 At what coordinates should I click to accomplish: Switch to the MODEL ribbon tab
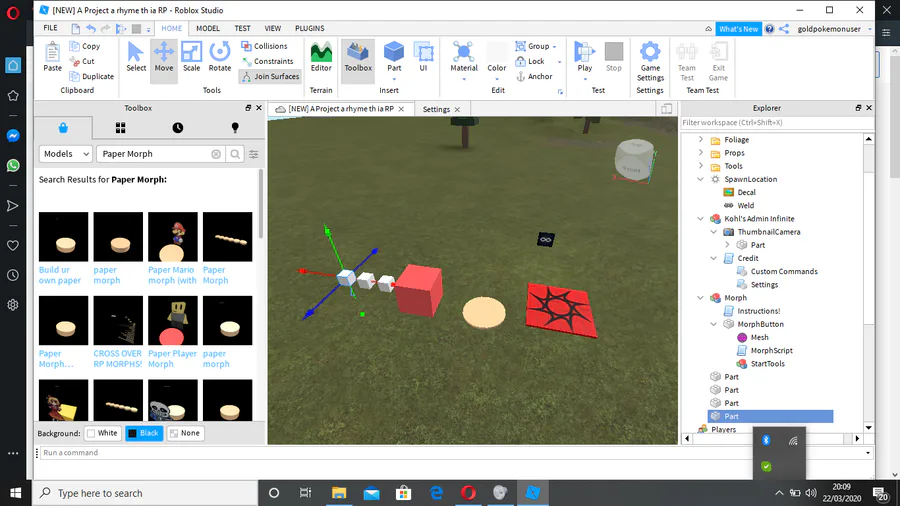click(x=208, y=28)
